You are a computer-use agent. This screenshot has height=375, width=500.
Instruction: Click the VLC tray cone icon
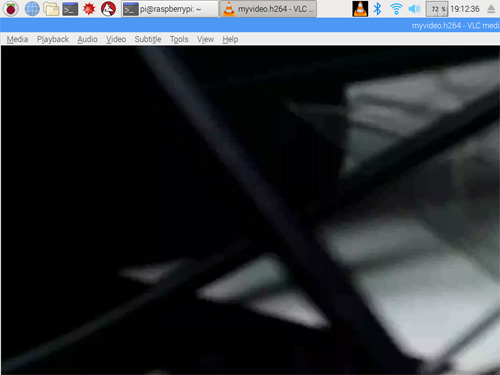[360, 9]
